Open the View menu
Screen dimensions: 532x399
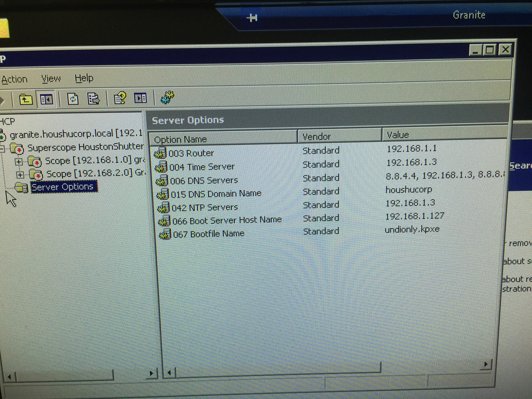[x=51, y=79]
